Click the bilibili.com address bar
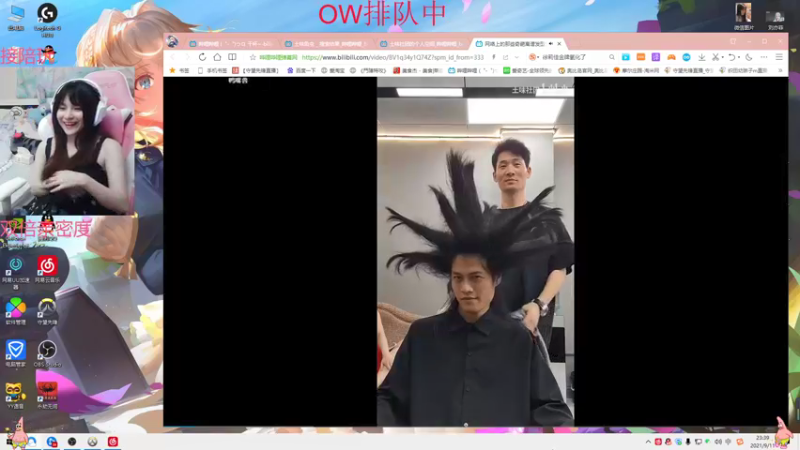 click(392, 57)
